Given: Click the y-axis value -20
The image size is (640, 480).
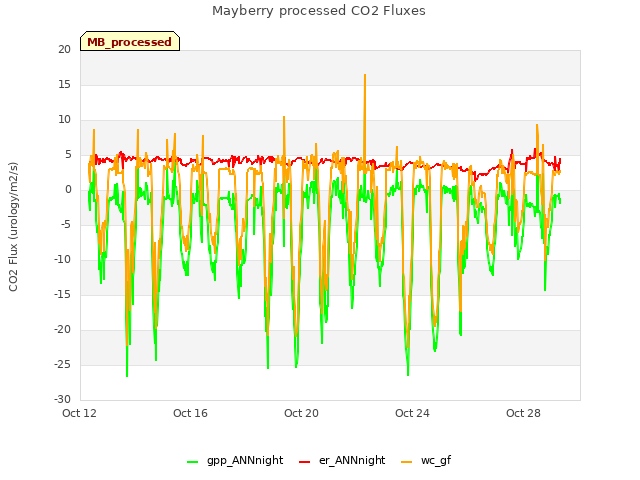Looking at the screenshot, I should coord(62,329).
